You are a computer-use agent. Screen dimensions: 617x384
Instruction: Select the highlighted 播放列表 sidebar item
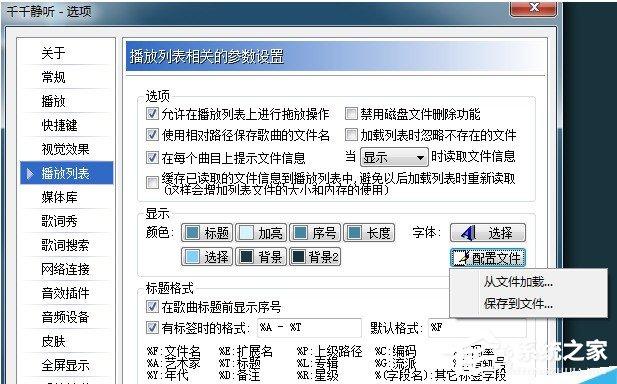(67, 173)
